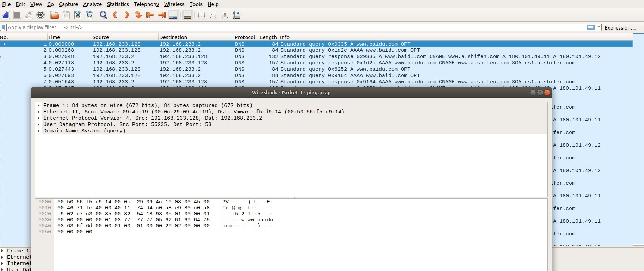The height and width of the screenshot is (271, 644).
Task: Open the Edit menu
Action: tap(20, 4)
